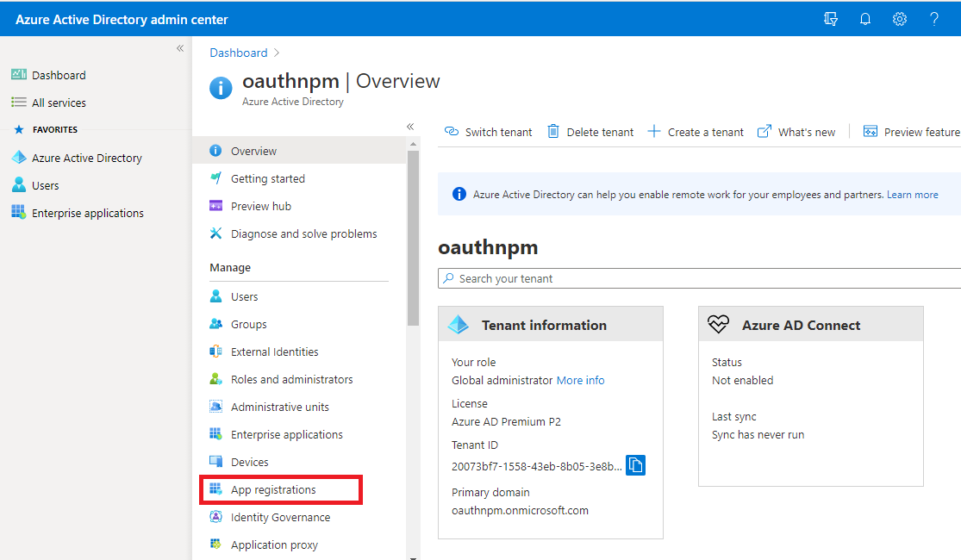Open the More info link
This screenshot has width=961, height=560.
click(x=580, y=380)
